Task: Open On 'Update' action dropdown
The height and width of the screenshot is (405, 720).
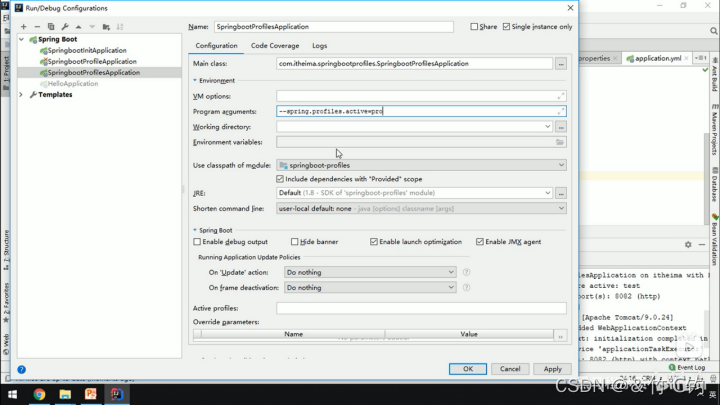Action: 451,272
